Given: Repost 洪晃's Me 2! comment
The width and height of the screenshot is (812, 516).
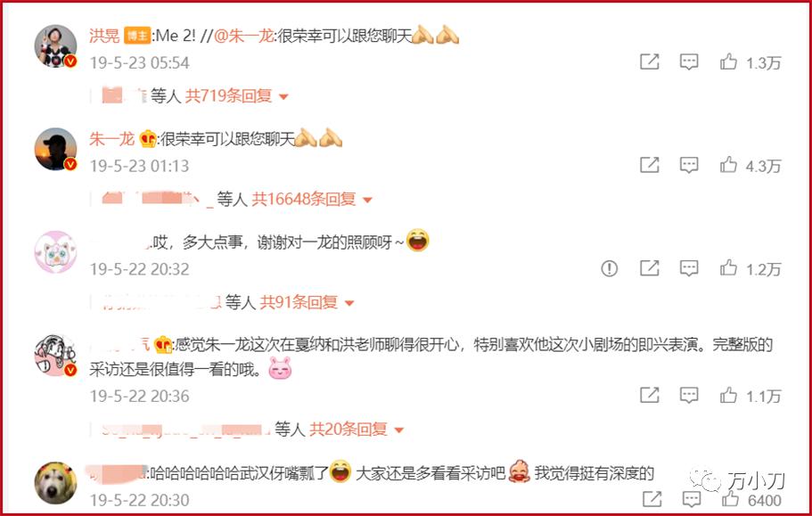Looking at the screenshot, I should pyautogui.click(x=650, y=62).
